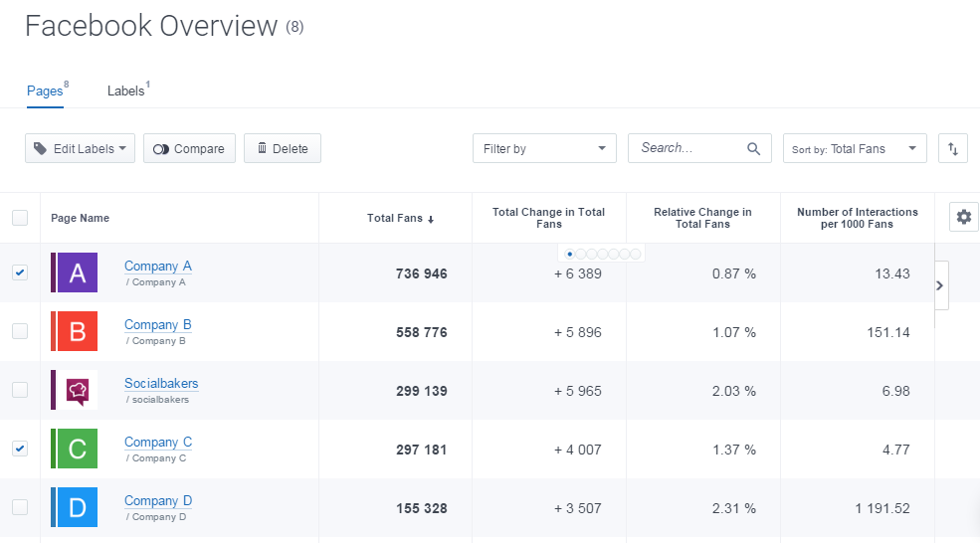The height and width of the screenshot is (543, 980).
Task: Click the Compare button
Action: click(189, 149)
